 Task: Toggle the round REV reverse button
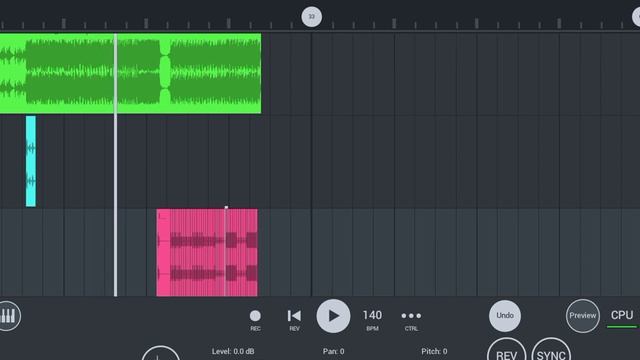[x=507, y=350]
